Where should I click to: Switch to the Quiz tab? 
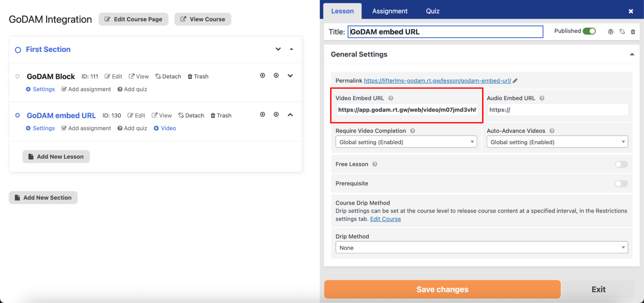[x=432, y=11]
